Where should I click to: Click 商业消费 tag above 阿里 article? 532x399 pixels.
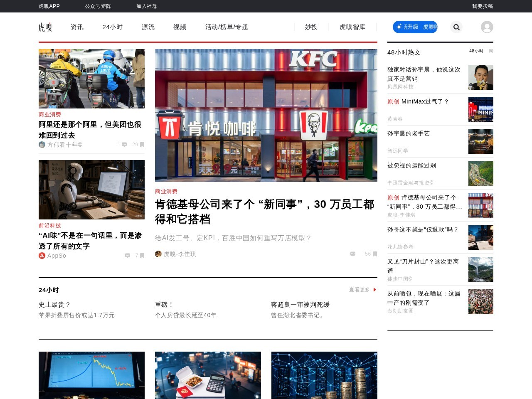[x=50, y=114]
